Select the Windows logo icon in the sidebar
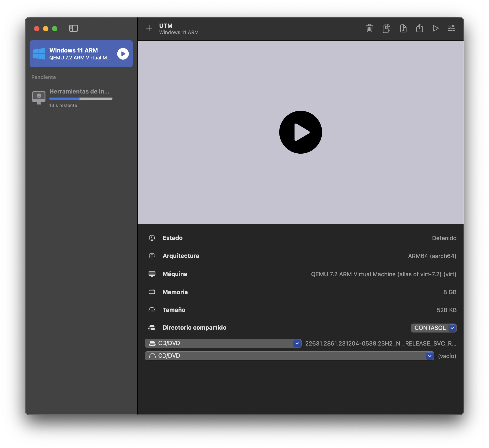The image size is (489, 448). (39, 54)
